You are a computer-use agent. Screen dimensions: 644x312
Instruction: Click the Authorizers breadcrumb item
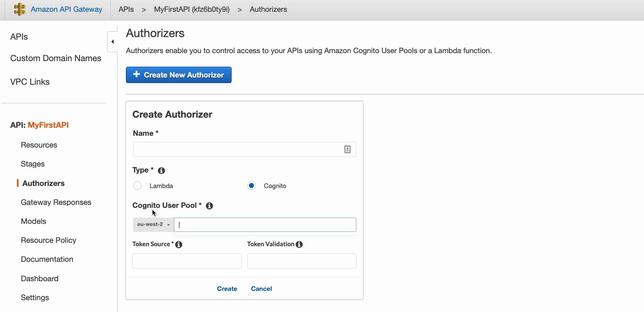pyautogui.click(x=268, y=9)
